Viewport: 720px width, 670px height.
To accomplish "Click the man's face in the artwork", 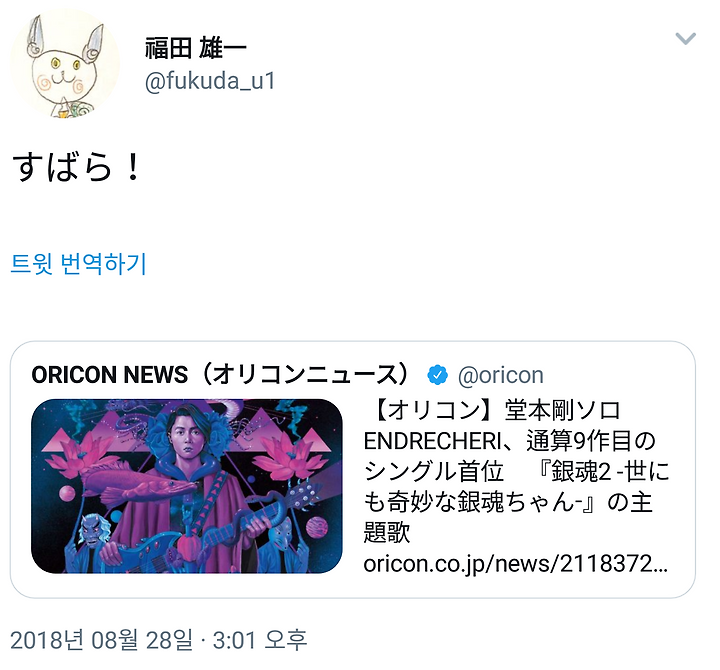I will coord(187,438).
